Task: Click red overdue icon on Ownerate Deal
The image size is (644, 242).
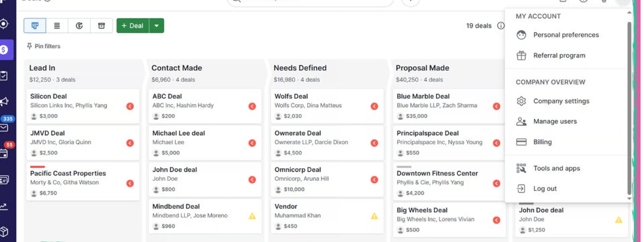Action: pos(374,143)
